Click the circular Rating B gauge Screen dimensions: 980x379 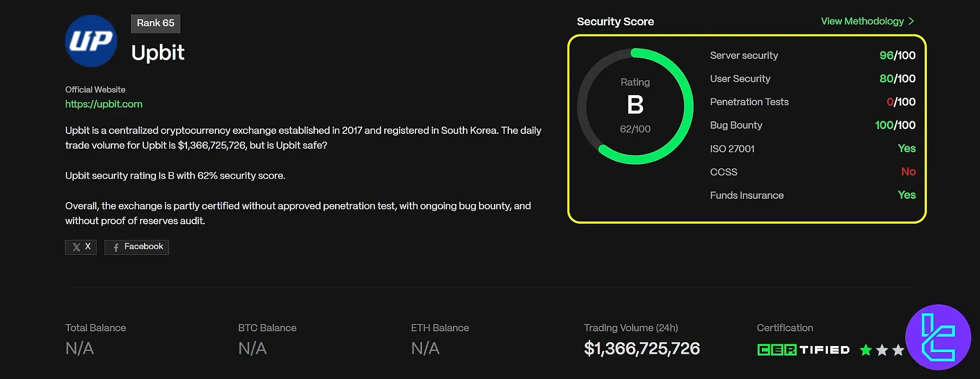point(635,106)
